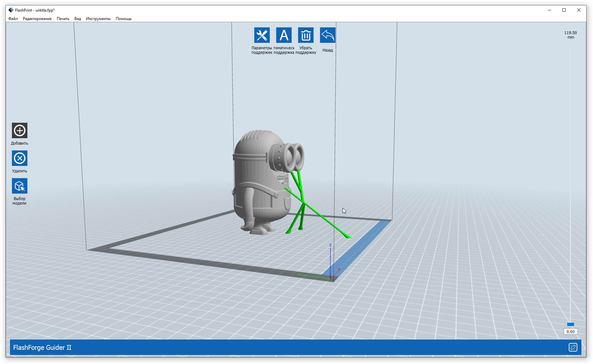Maximize the FlashPrint window
The width and height of the screenshot is (593, 364).
(564, 10)
